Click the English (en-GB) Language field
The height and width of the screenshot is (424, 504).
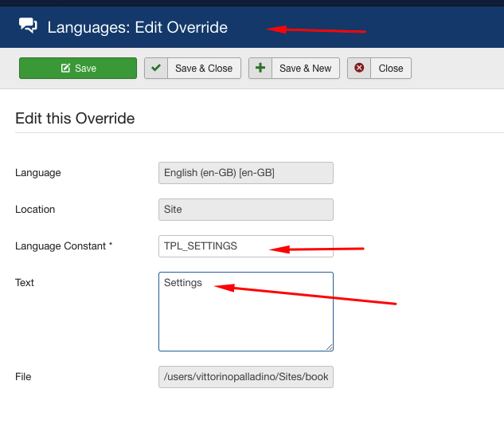(245, 173)
